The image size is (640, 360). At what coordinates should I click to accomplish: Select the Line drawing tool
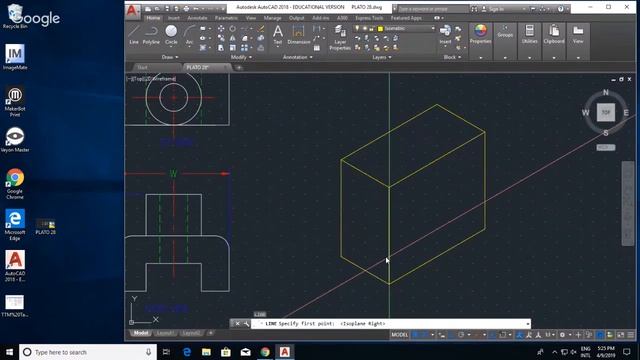(134, 34)
